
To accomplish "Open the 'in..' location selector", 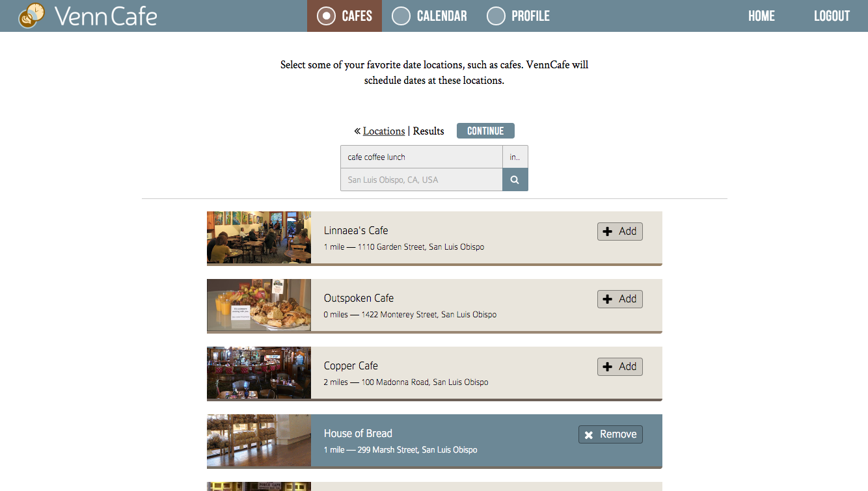I will pyautogui.click(x=515, y=157).
